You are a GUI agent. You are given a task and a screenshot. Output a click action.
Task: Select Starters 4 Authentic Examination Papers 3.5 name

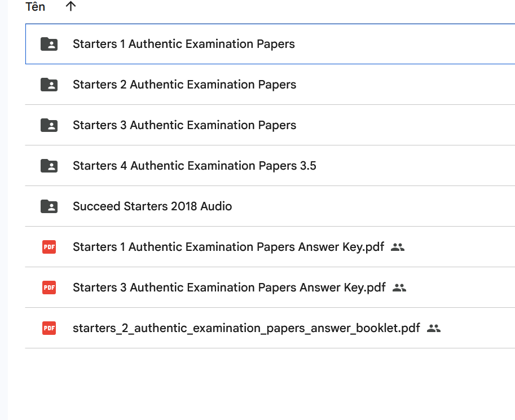click(x=194, y=166)
